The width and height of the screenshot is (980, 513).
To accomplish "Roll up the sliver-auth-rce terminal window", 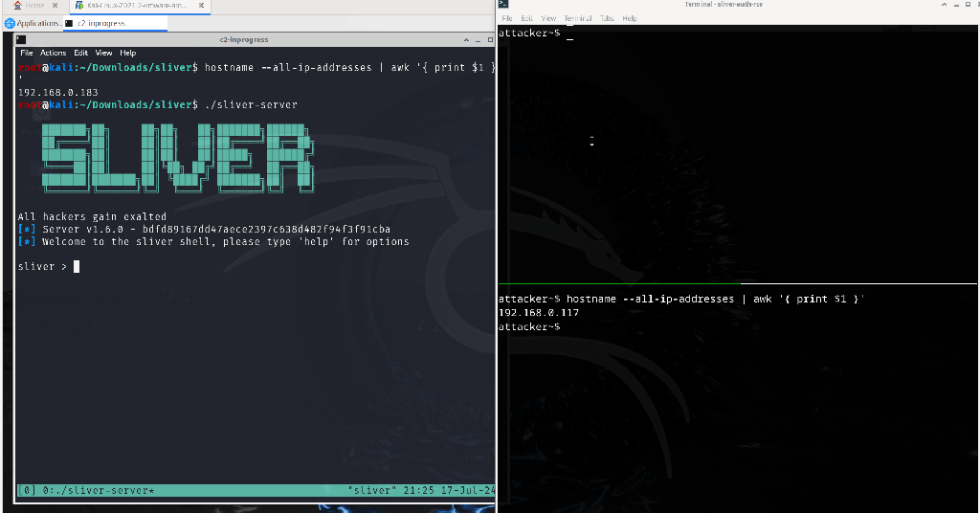I will 944,5.
